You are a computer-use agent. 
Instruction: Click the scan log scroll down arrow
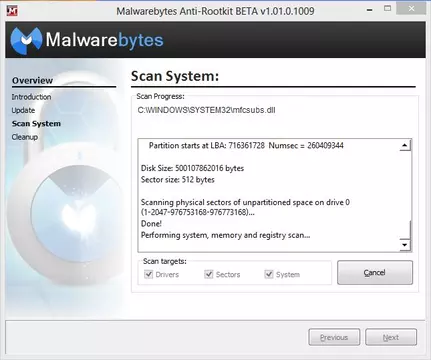coord(405,245)
